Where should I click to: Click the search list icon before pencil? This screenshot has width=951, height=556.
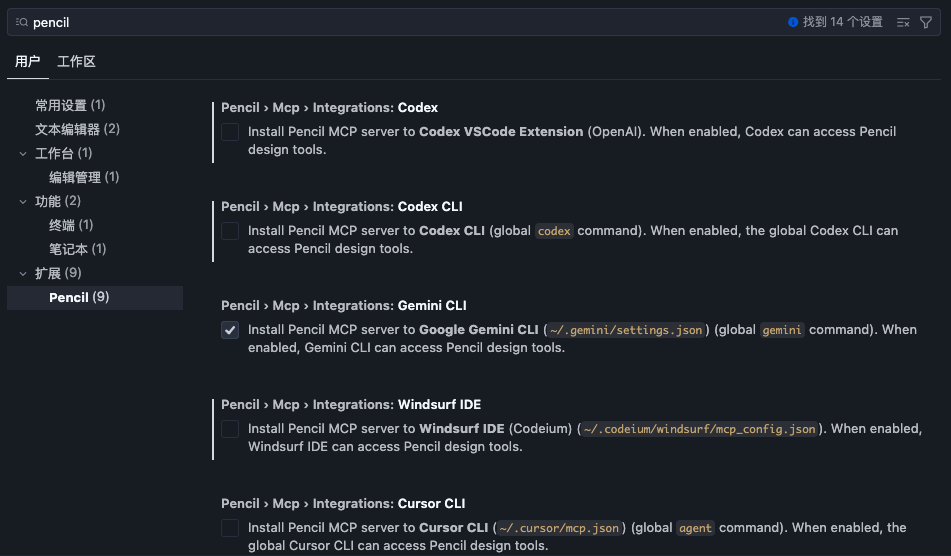22,22
